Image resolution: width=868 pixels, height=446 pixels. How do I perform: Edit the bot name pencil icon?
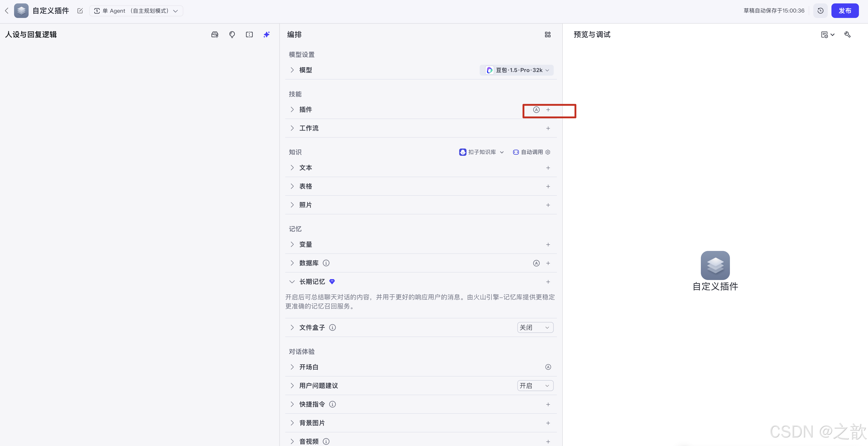click(80, 11)
